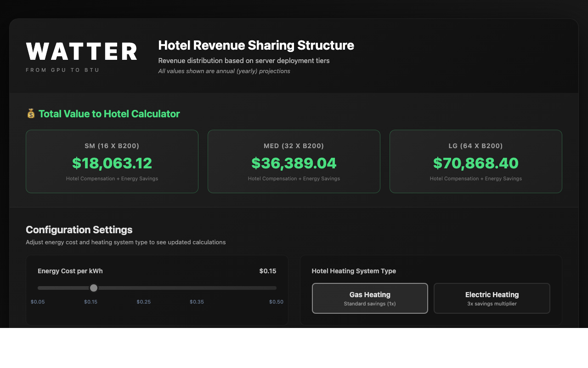The image size is (588, 368).
Task: Click the Hotel Revenue Sharing Structure title
Action: click(256, 46)
